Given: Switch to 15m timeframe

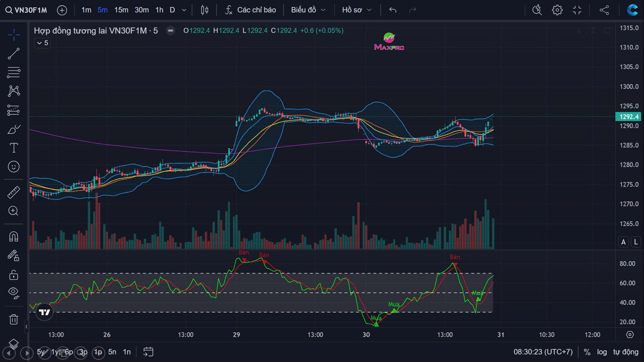Looking at the screenshot, I should (121, 10).
